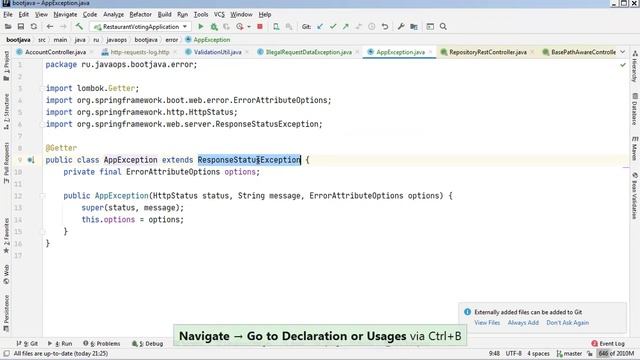Open the Build menu

[164, 14]
